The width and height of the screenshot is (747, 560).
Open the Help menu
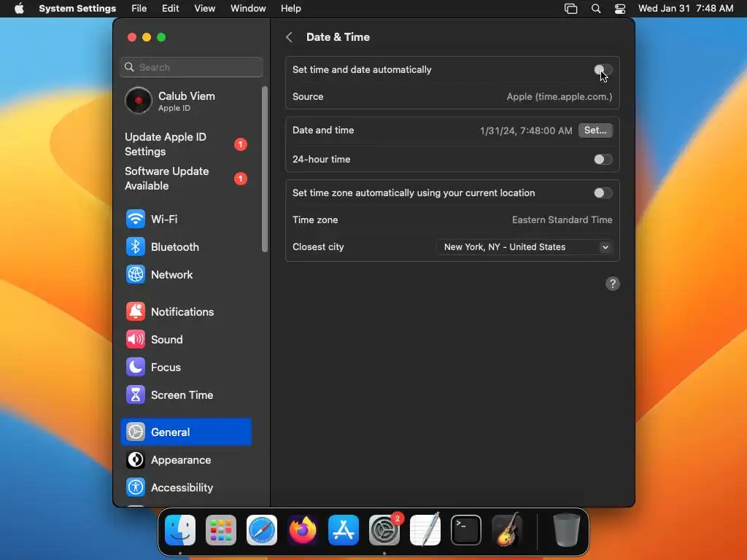(x=290, y=9)
